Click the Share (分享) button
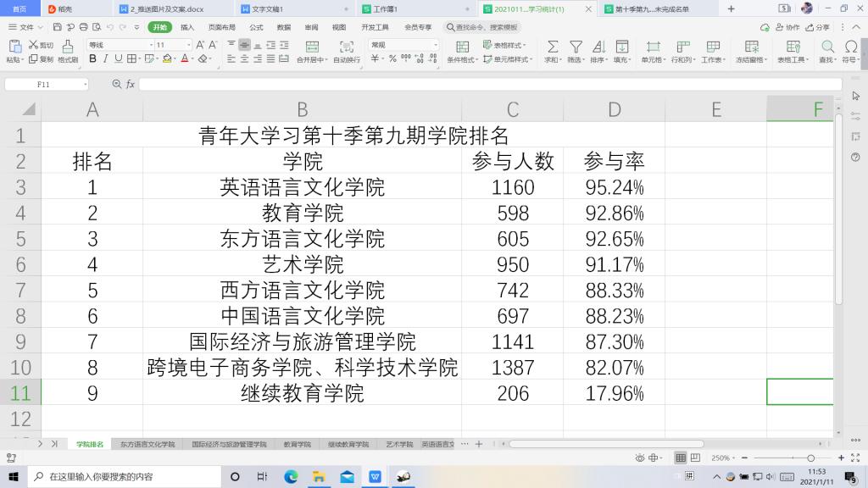 click(x=818, y=27)
